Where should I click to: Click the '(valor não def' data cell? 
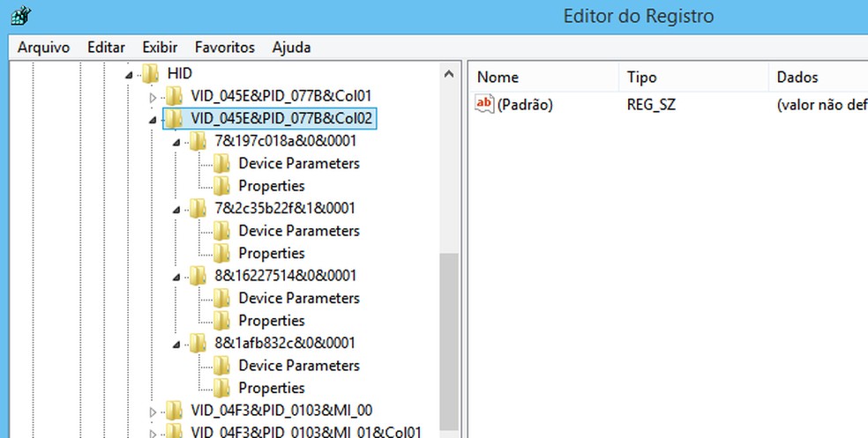point(822,105)
